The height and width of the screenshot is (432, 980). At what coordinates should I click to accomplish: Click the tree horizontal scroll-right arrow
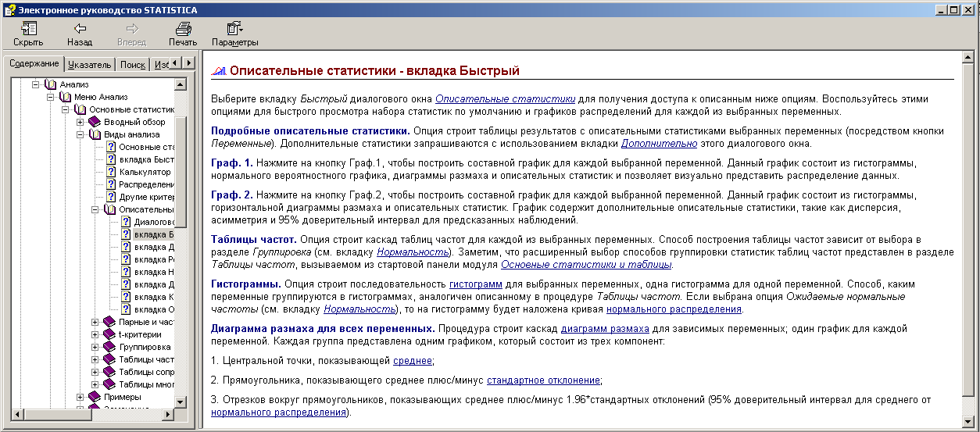point(168,415)
